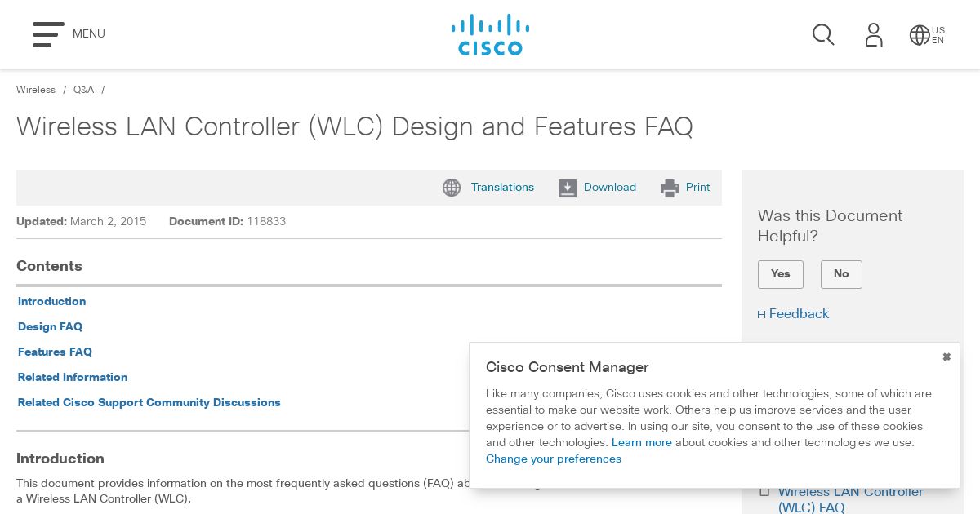Open Learn more about cookies
The height and width of the screenshot is (514, 980).
[x=642, y=442]
